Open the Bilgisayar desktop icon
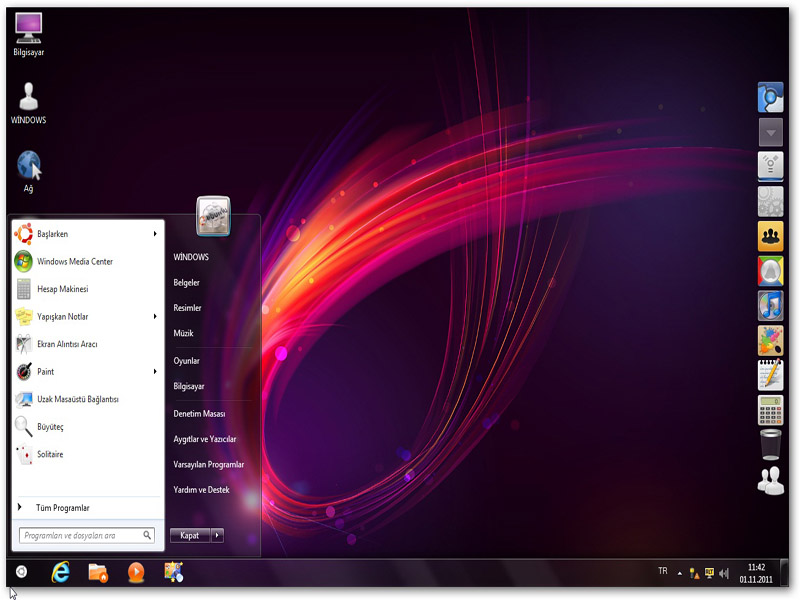This screenshot has width=800, height=600. 28,34
